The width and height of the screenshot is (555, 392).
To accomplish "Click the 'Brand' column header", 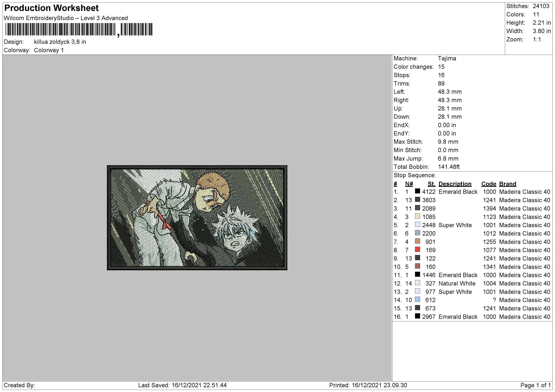I will (x=507, y=184).
